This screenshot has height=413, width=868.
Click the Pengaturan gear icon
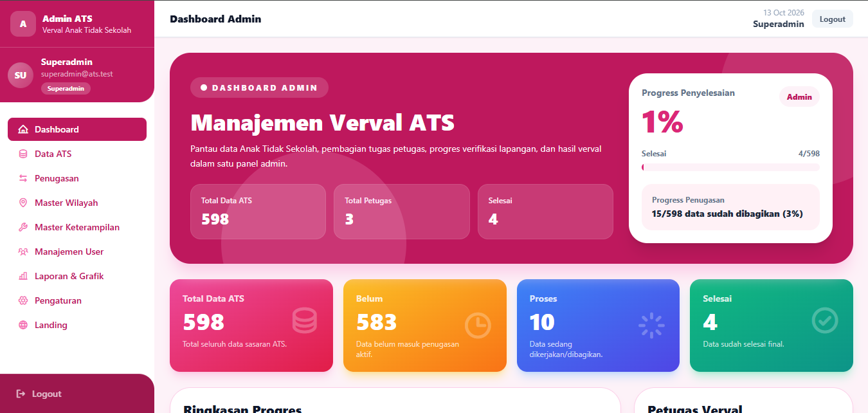click(x=23, y=300)
